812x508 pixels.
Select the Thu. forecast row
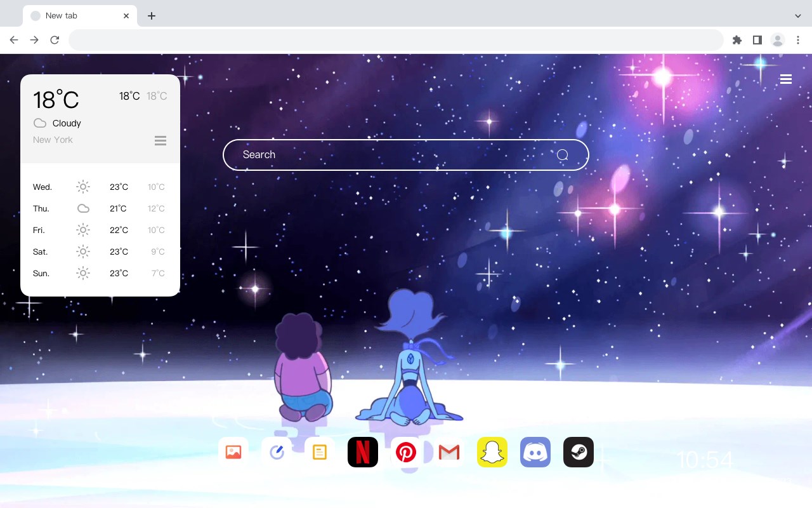100,208
